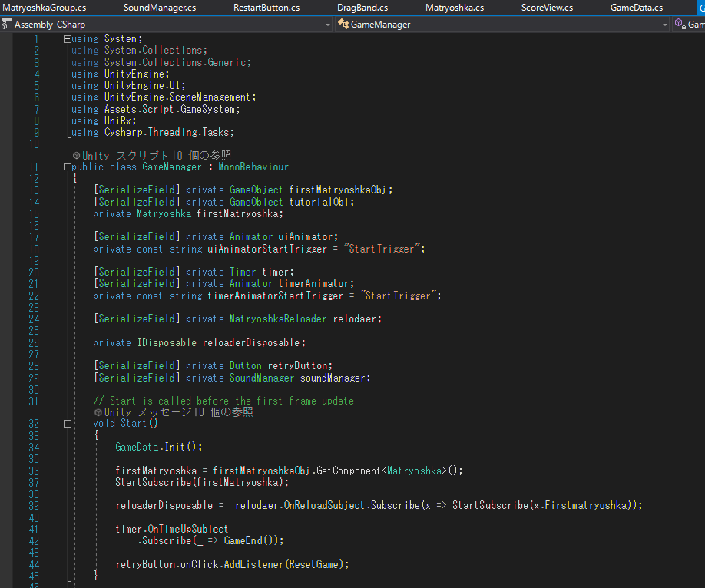Select the Matryoshka.cs tab
This screenshot has height=588, width=705.
455,8
